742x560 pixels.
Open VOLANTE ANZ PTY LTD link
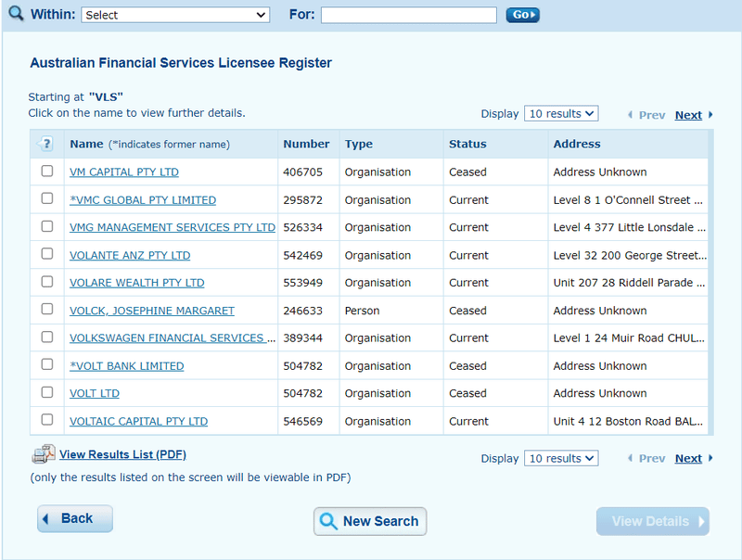(130, 255)
